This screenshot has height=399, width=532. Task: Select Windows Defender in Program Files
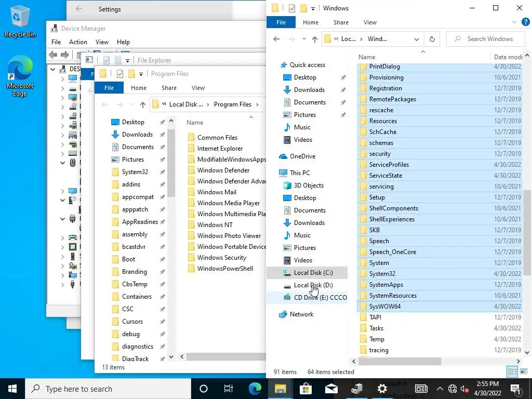click(223, 170)
